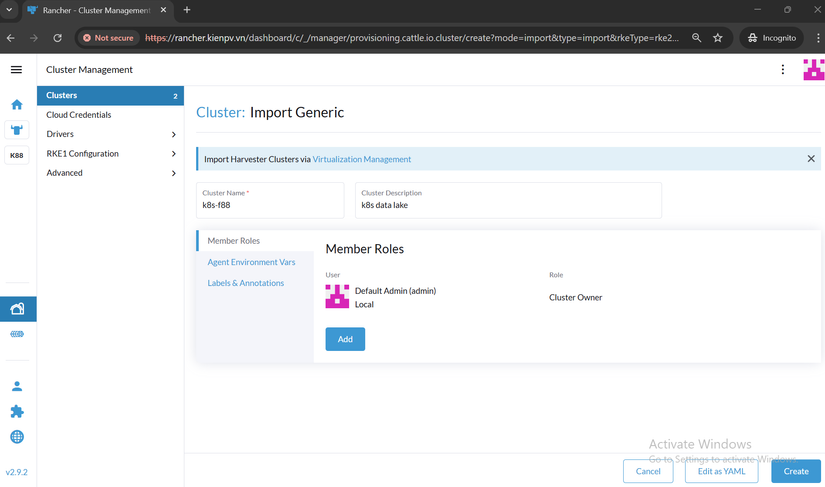Switch to Labels & Annotations tab
Viewport: 825px width, 487px height.
[245, 283]
